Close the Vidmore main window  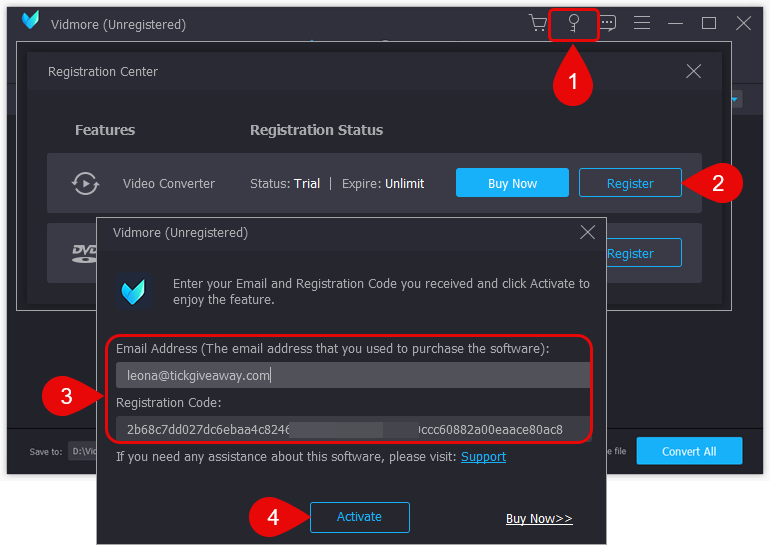coord(743,23)
